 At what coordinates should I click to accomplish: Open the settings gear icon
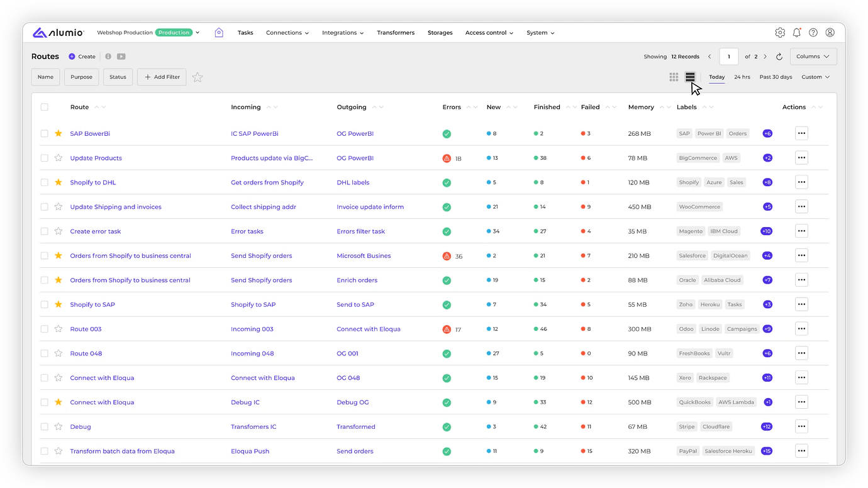780,33
